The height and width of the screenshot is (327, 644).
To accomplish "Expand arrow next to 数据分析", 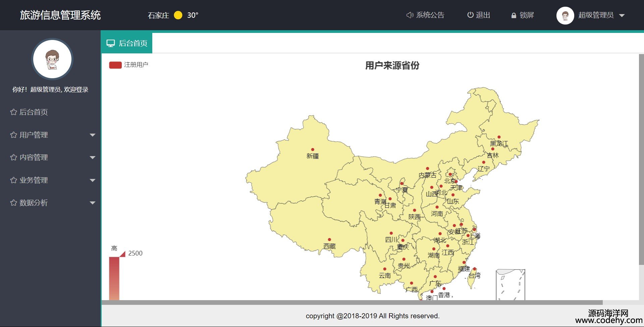I will pyautogui.click(x=93, y=203).
